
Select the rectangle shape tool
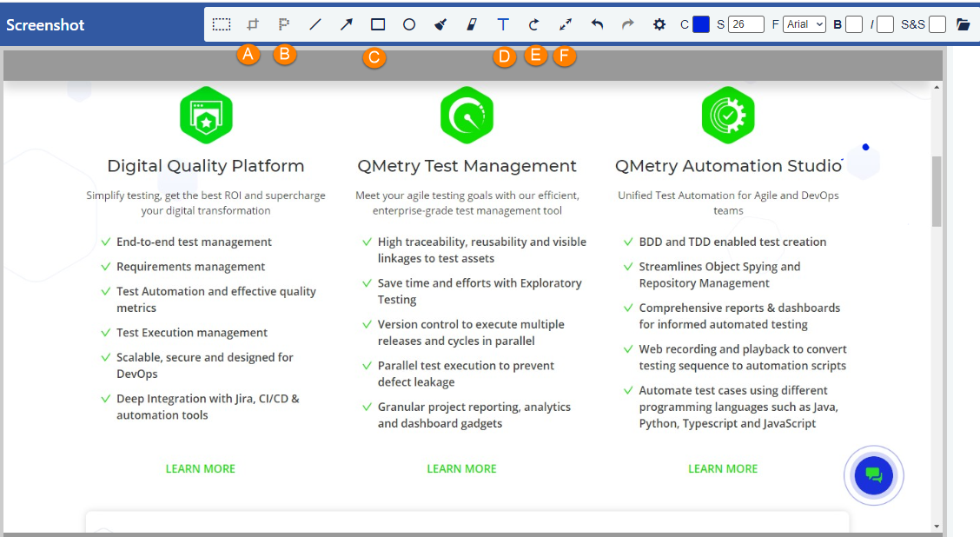[x=377, y=23]
